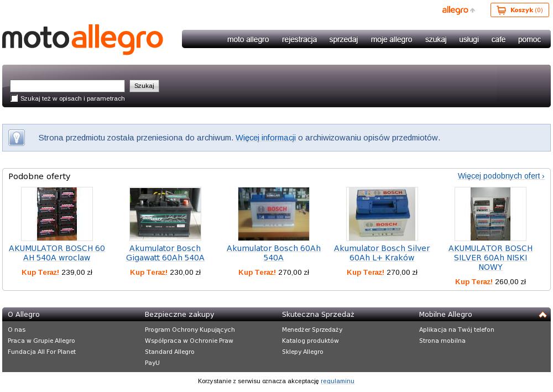Open AKUMULATOR BOSCH 60 AH 540A wroclaw offer
Image resolution: width=553 pixels, height=392 pixels.
(57, 253)
